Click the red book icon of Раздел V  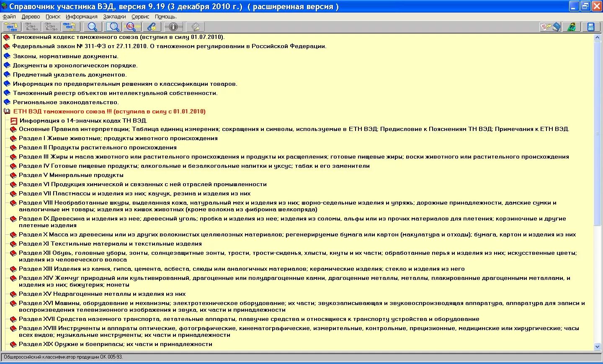[13, 175]
